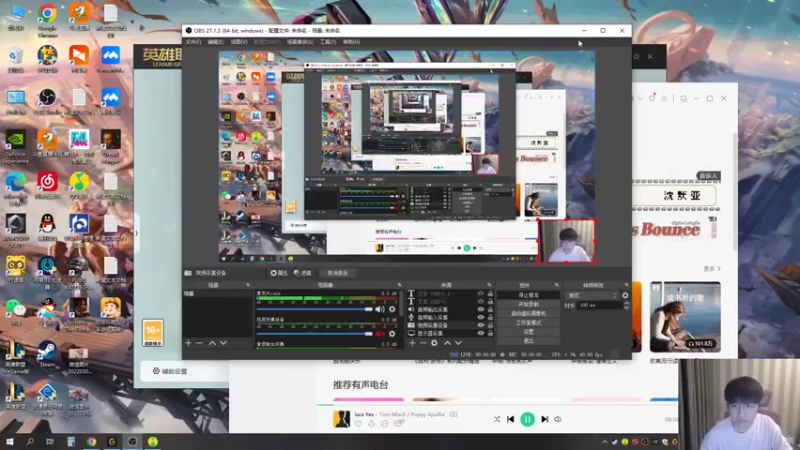Unmute 视频采集设备 red speaker in mixer
Screen dimensions: 800x450
point(380,334)
